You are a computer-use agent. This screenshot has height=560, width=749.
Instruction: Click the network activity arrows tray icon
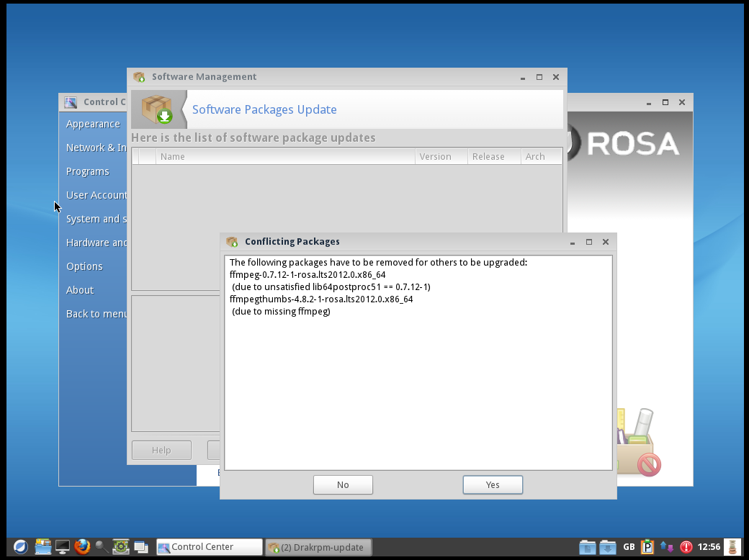coord(667,547)
